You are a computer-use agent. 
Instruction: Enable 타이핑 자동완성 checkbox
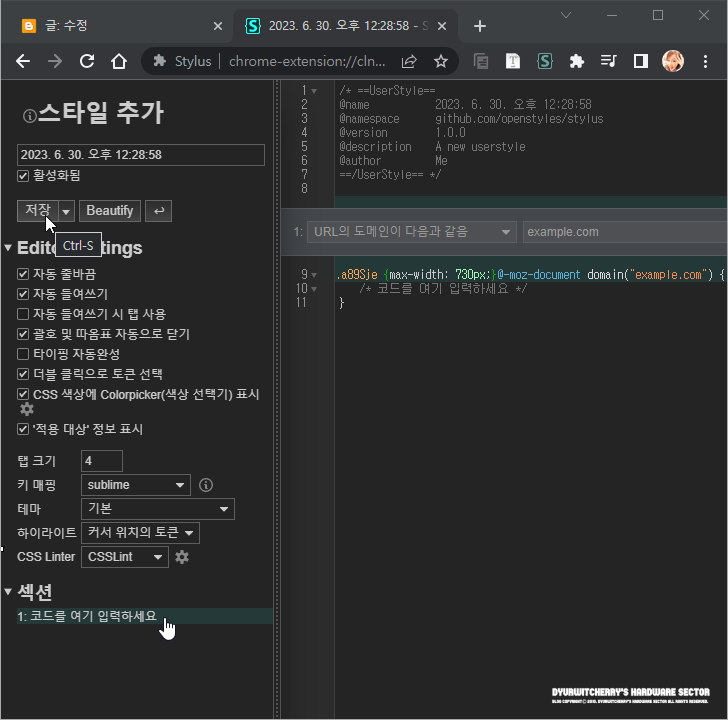tap(23, 354)
